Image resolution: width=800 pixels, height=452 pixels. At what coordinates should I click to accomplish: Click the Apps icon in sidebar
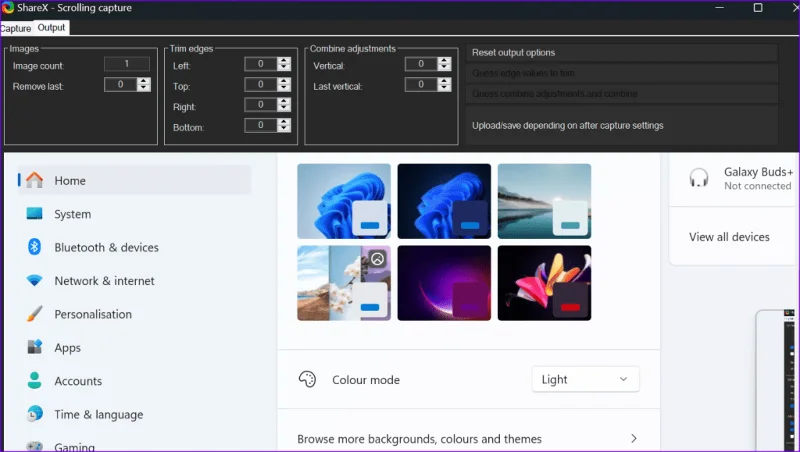(x=34, y=347)
